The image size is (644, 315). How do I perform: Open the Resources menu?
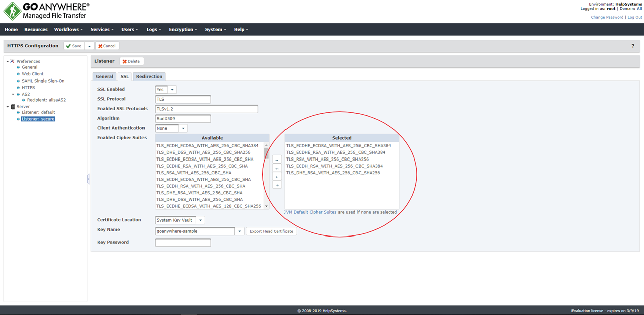(36, 29)
